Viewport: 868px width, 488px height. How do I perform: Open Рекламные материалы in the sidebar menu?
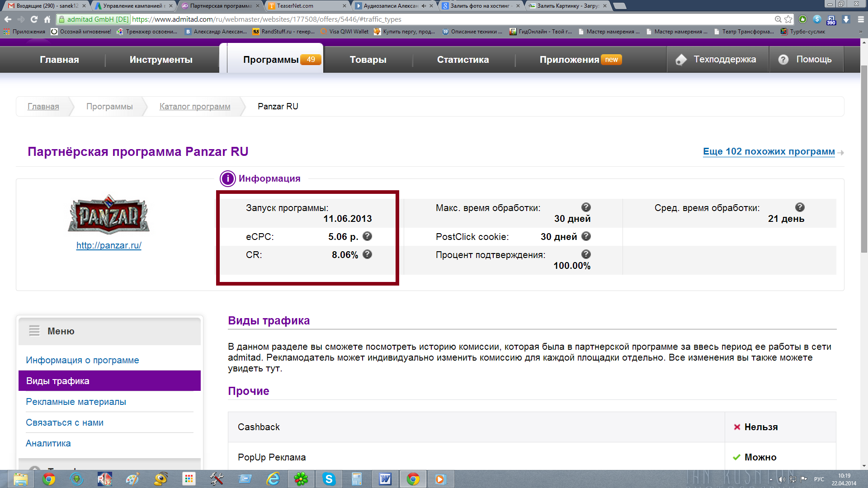click(76, 402)
